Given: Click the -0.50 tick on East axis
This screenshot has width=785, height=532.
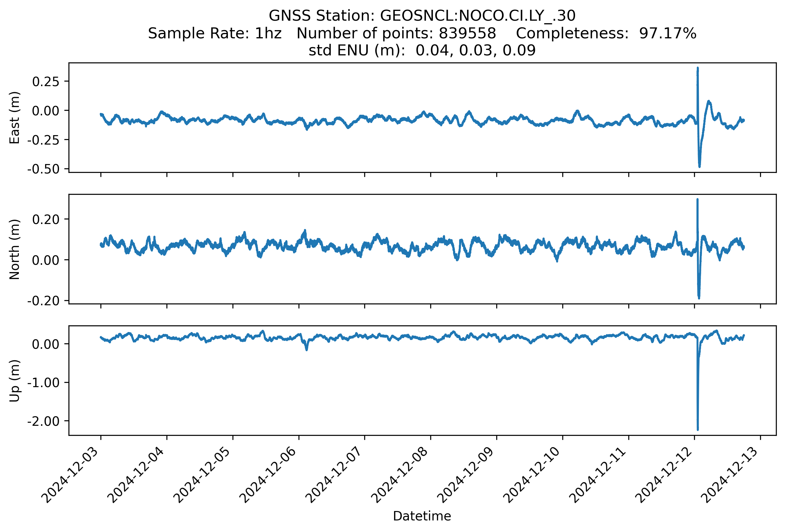Looking at the screenshot, I should click(43, 169).
